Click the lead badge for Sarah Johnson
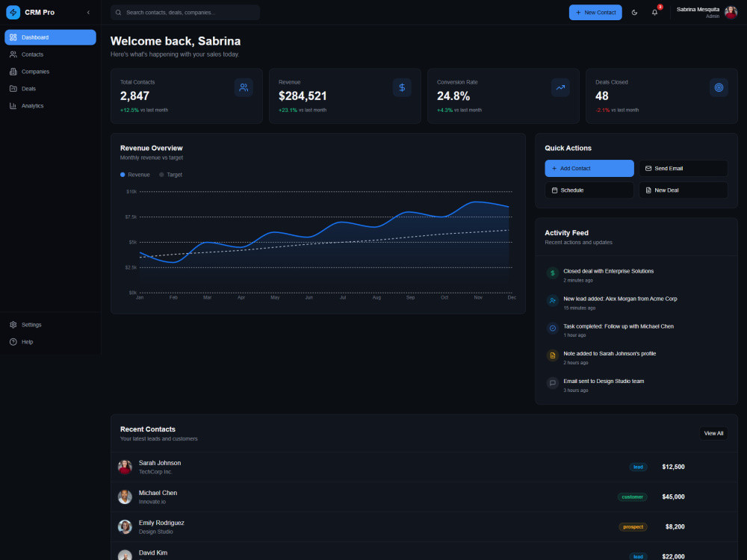Screen dimensions: 747x560 [x=638, y=467]
